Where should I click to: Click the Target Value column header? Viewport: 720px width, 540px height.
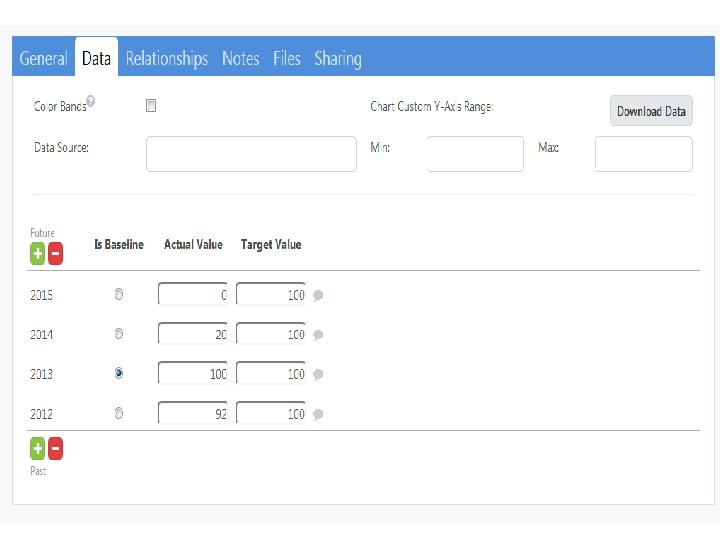(271, 245)
